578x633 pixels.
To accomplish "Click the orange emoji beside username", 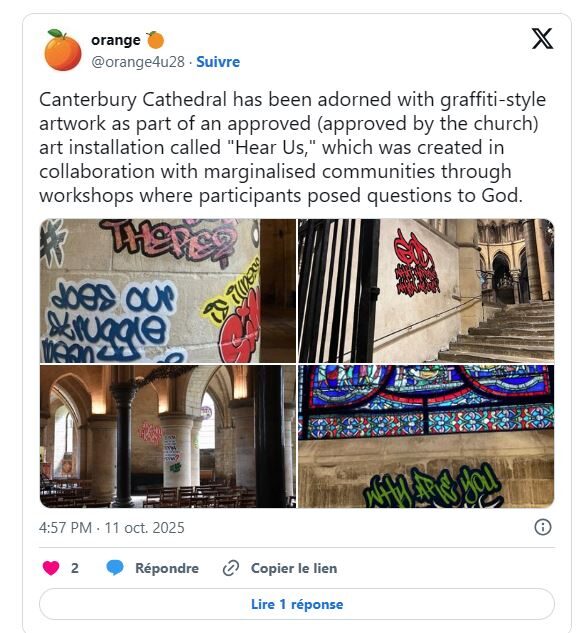I will pyautogui.click(x=155, y=40).
